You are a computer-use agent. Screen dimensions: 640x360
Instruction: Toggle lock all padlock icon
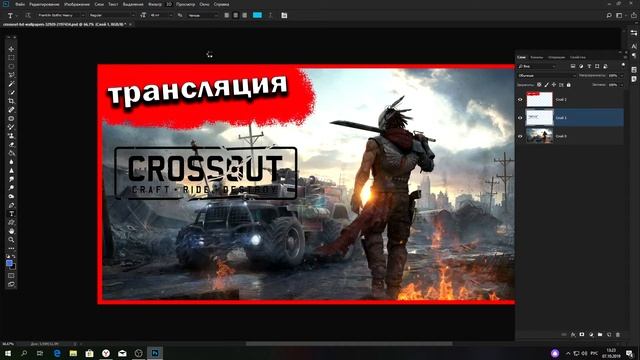point(569,85)
